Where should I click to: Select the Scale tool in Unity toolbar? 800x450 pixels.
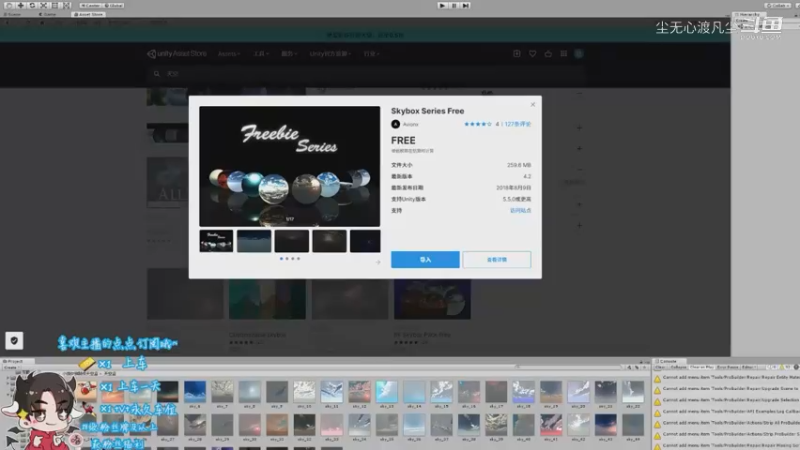[x=43, y=5]
